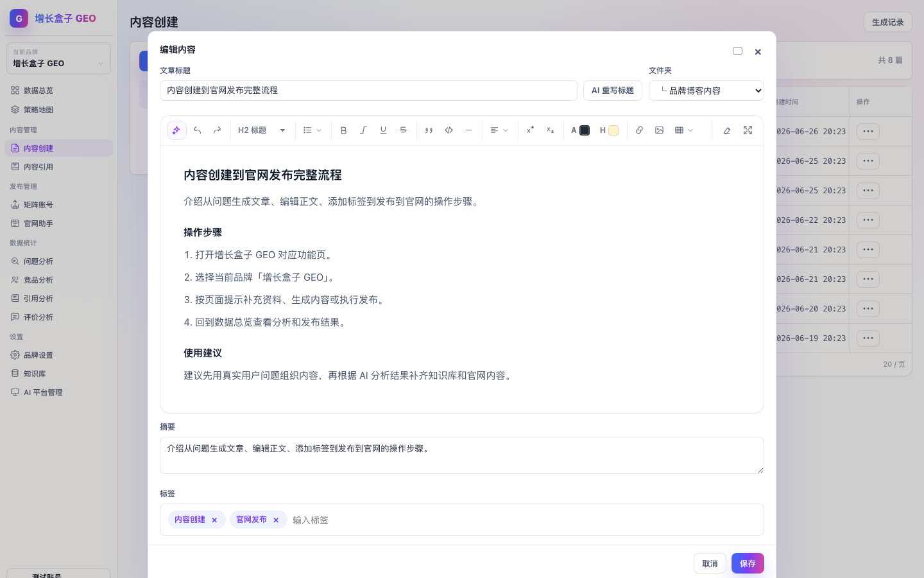The image size is (924, 578).
Task: Apply subscript formatting
Action: (550, 130)
